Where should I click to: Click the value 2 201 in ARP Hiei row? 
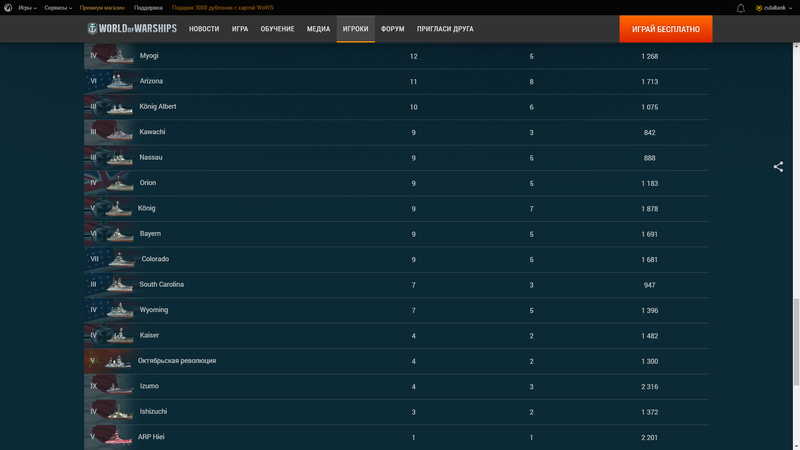pyautogui.click(x=649, y=437)
